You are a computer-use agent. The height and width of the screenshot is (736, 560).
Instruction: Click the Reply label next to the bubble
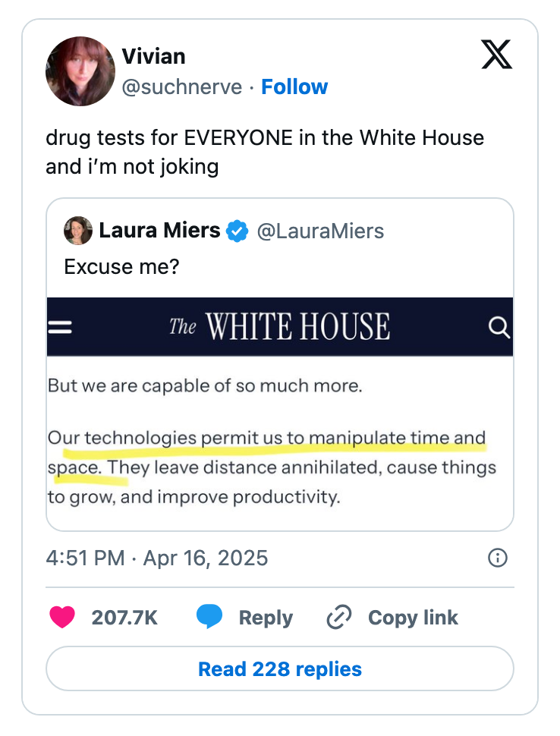click(266, 617)
